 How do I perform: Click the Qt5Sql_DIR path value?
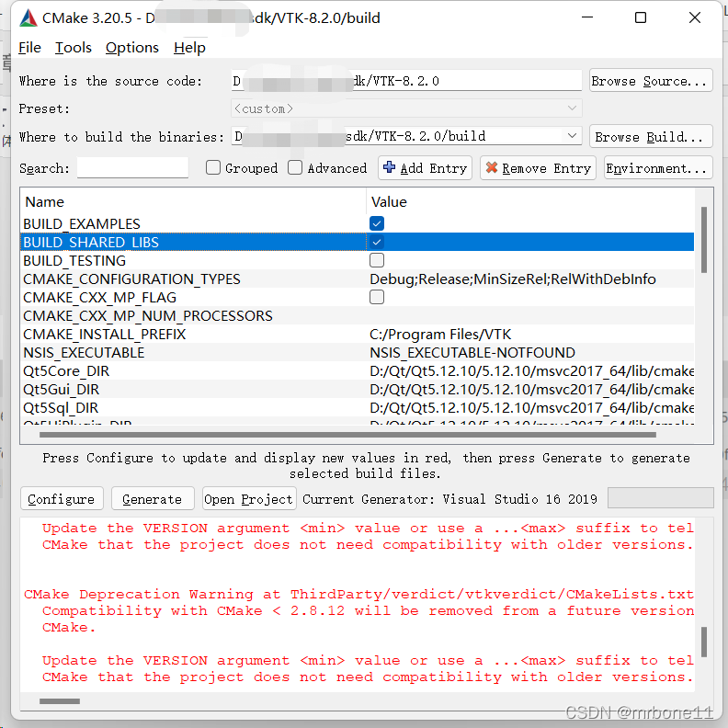[x=531, y=408]
